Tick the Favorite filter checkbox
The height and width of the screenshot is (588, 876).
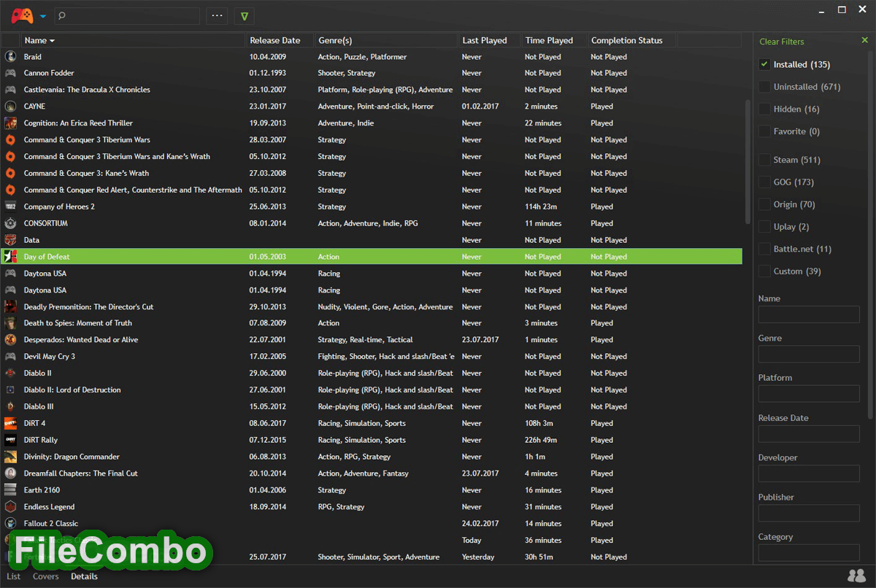tap(764, 131)
